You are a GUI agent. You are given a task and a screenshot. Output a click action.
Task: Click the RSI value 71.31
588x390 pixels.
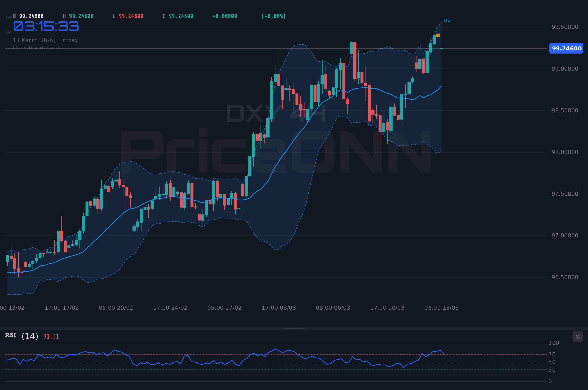pyautogui.click(x=51, y=336)
